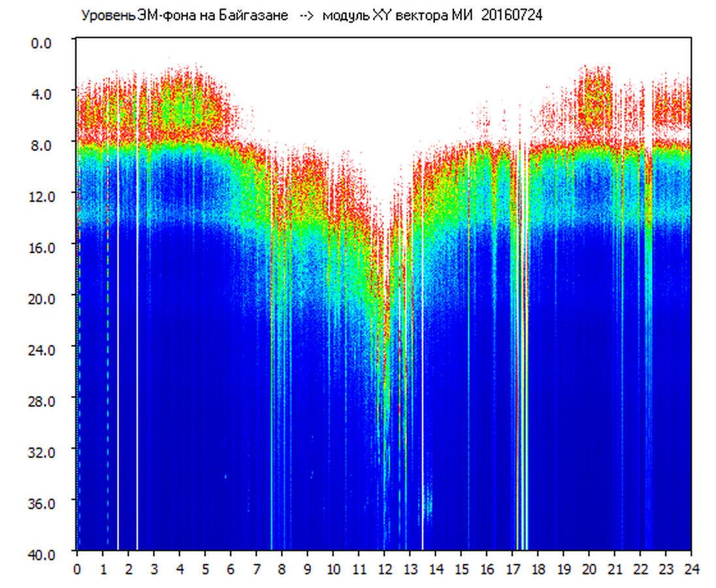Viewport: 716px width, 588px height.
Task: Click the date 20160724 in the title
Action: tap(512, 16)
